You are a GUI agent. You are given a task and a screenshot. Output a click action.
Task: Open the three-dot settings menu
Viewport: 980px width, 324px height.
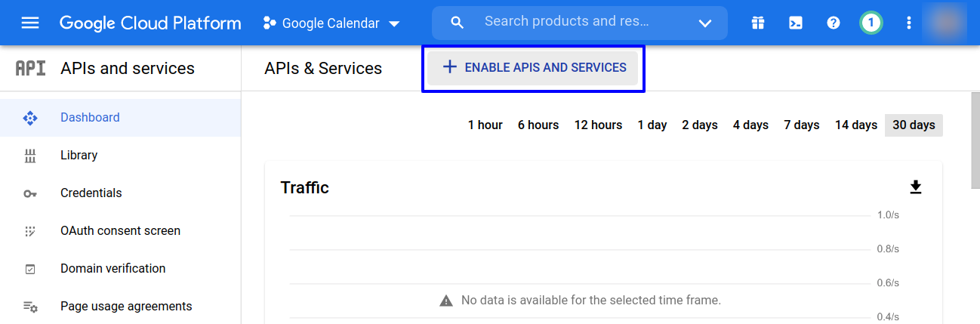909,23
